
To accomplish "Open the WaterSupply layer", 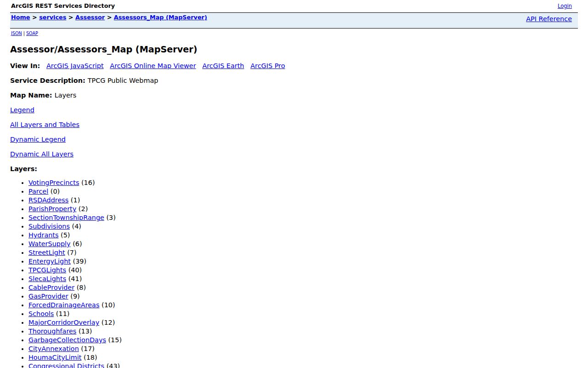I will click(50, 244).
